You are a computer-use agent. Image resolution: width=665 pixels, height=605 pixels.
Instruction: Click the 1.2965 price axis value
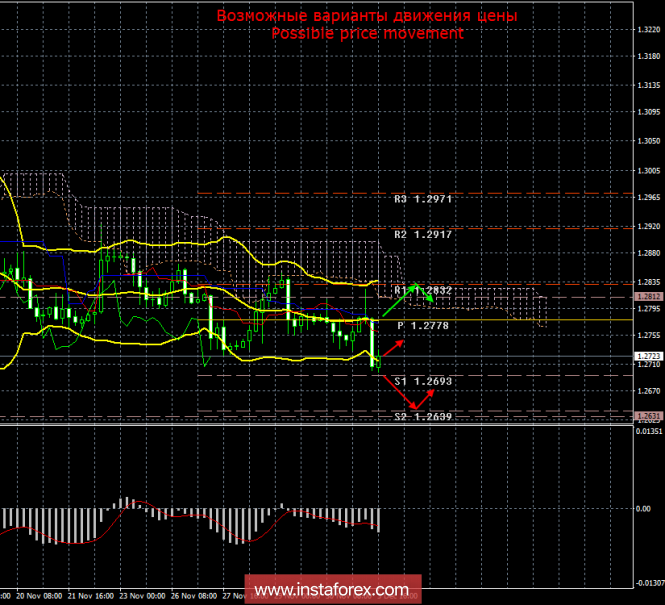click(x=649, y=198)
